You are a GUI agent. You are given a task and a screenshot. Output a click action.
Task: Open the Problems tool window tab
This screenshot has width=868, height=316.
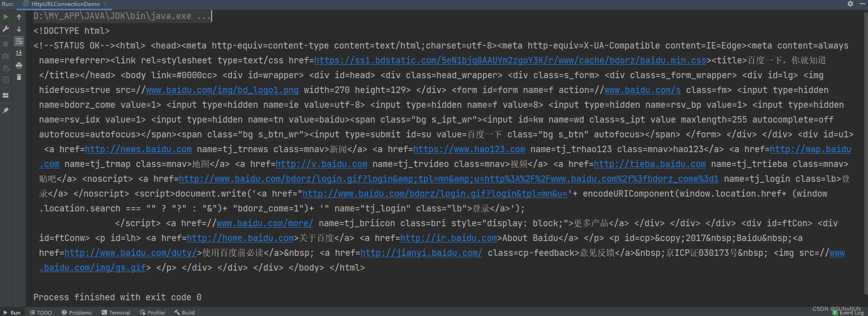(76, 312)
